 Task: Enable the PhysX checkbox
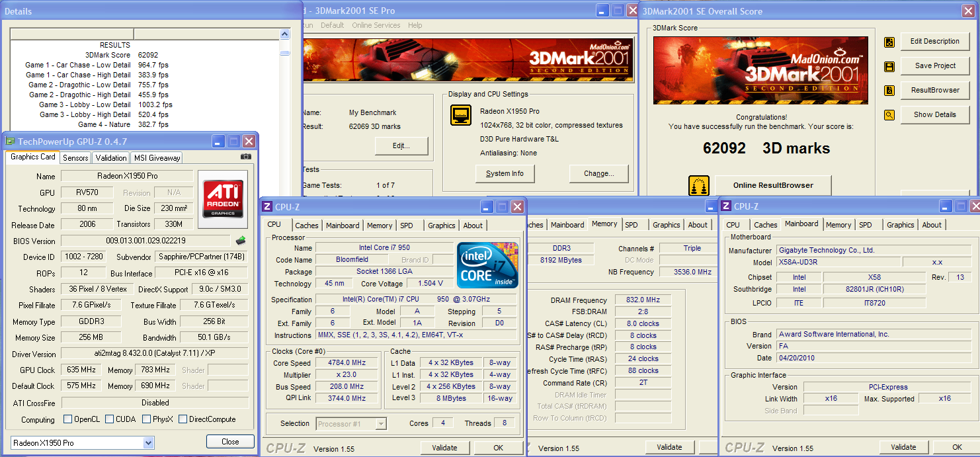(x=147, y=419)
